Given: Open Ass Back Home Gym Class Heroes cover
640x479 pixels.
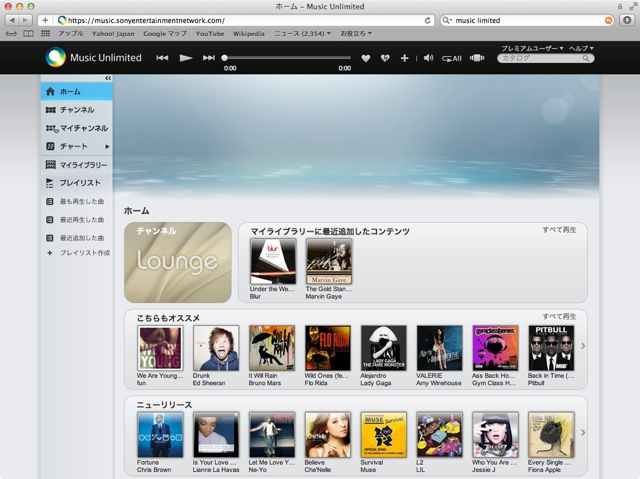Looking at the screenshot, I should [496, 348].
